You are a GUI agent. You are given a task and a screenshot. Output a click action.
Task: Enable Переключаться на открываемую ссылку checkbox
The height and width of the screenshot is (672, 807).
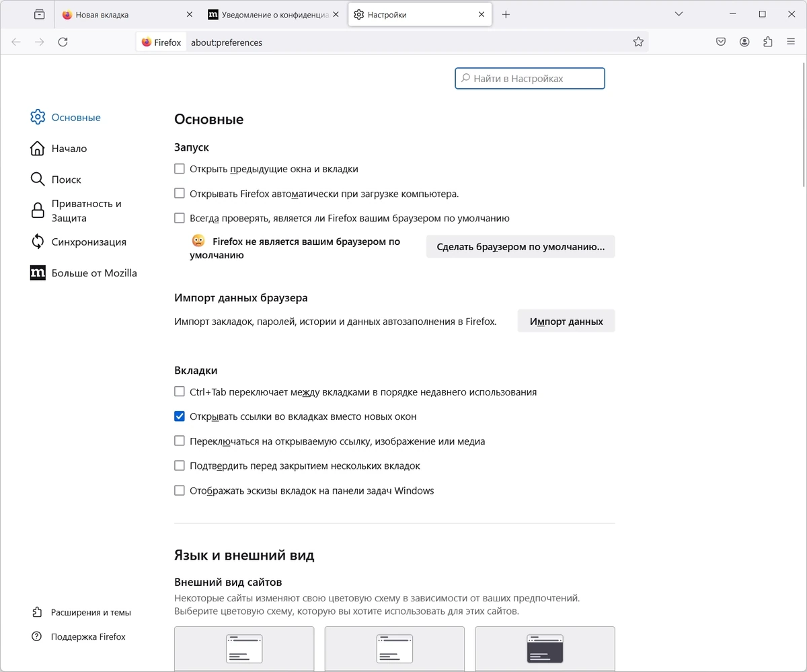pyautogui.click(x=180, y=441)
